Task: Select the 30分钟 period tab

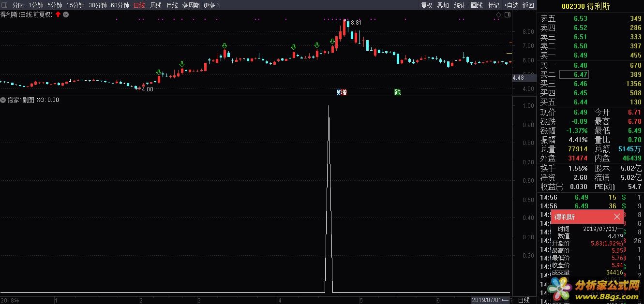Action: (x=98, y=5)
